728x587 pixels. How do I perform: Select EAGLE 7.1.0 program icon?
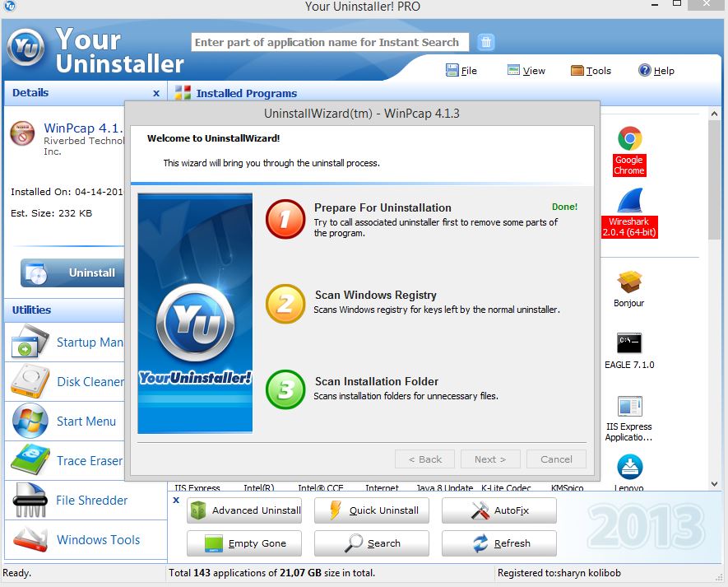pyautogui.click(x=629, y=351)
